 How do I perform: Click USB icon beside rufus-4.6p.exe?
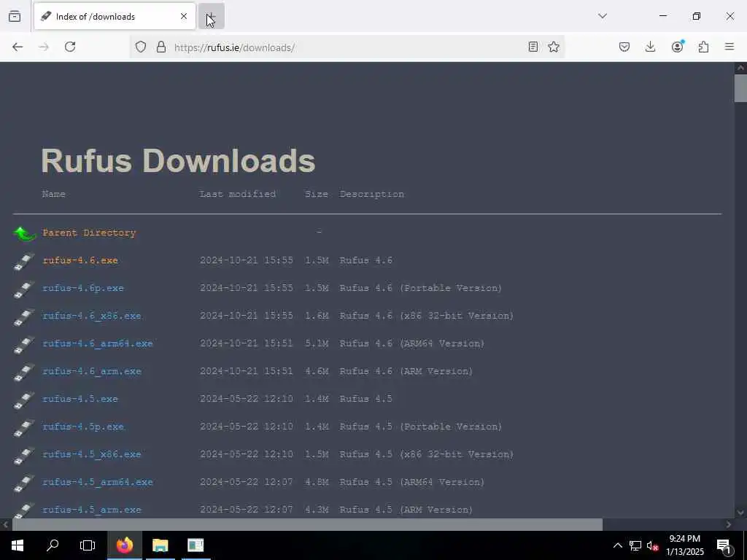[x=24, y=289]
